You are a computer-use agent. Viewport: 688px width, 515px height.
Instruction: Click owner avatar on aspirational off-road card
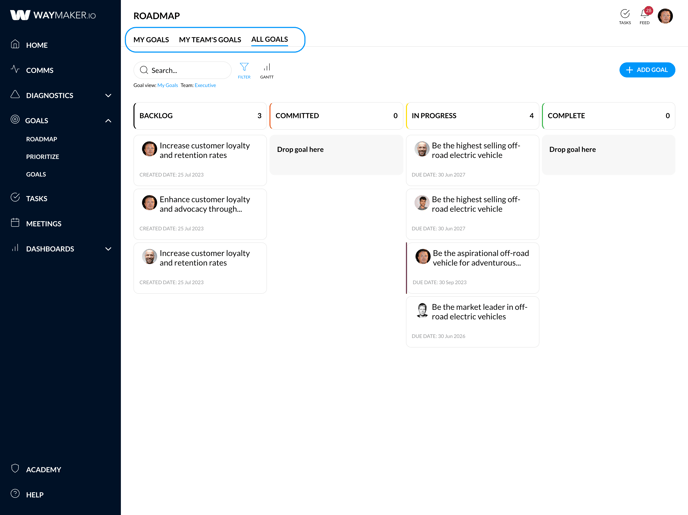tap(423, 257)
